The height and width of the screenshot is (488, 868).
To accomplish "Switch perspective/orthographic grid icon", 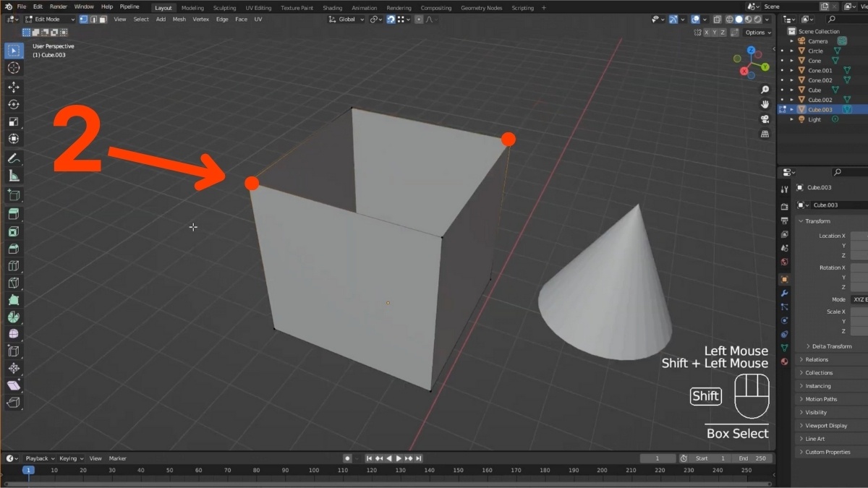I will point(765,134).
